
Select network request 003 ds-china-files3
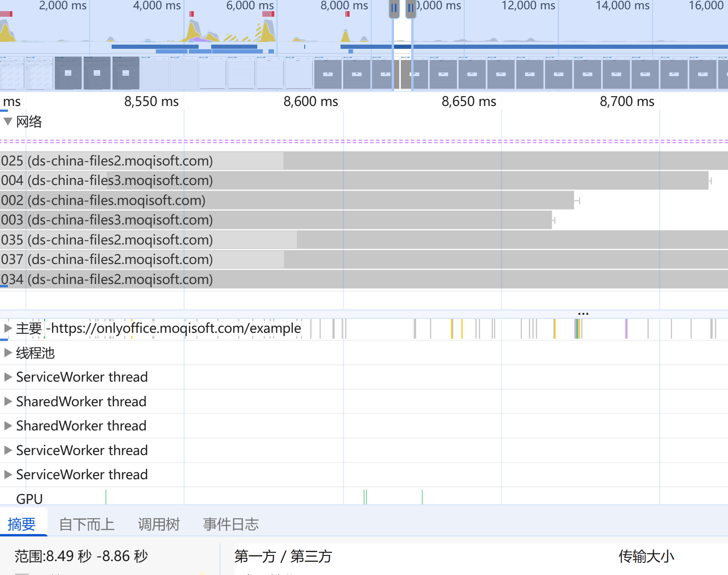107,220
